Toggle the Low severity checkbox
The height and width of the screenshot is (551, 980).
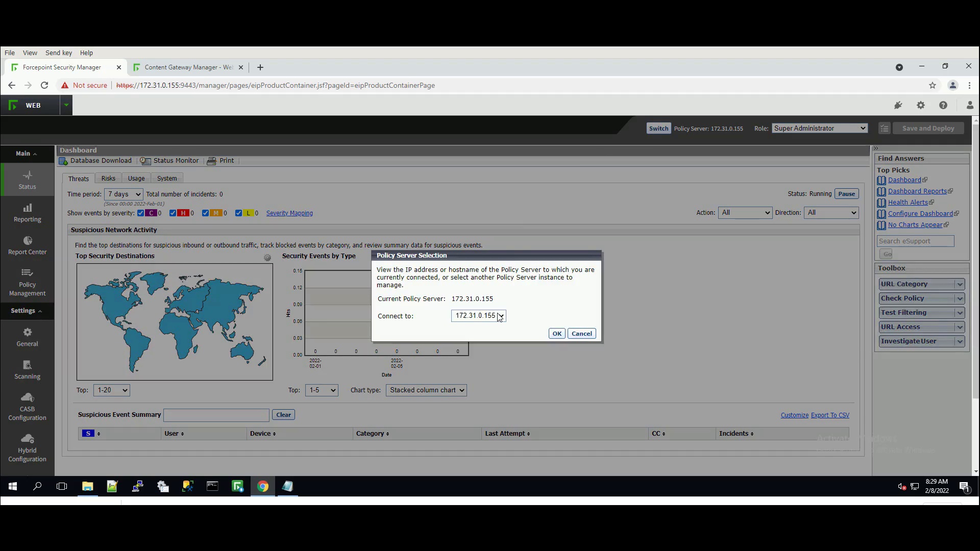[x=238, y=213]
